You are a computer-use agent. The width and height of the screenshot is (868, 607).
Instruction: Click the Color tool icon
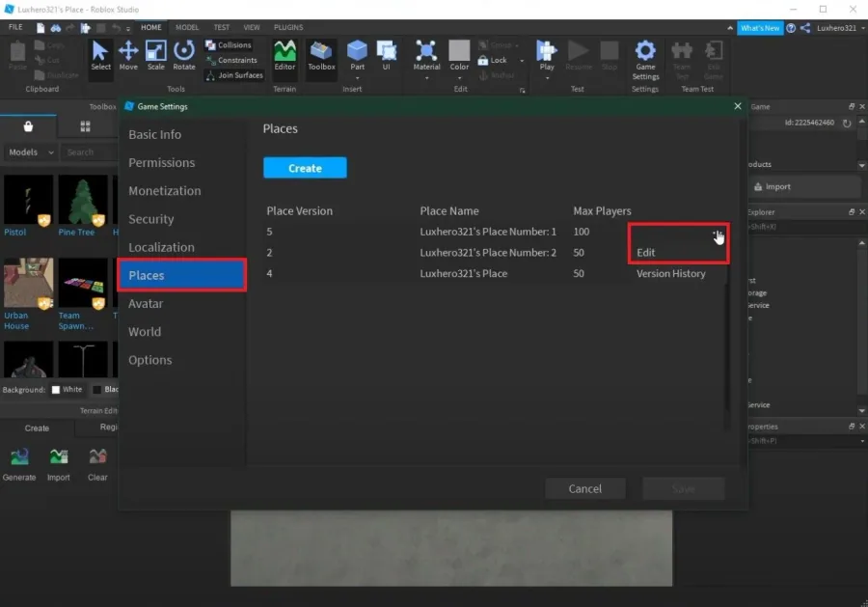[459, 51]
